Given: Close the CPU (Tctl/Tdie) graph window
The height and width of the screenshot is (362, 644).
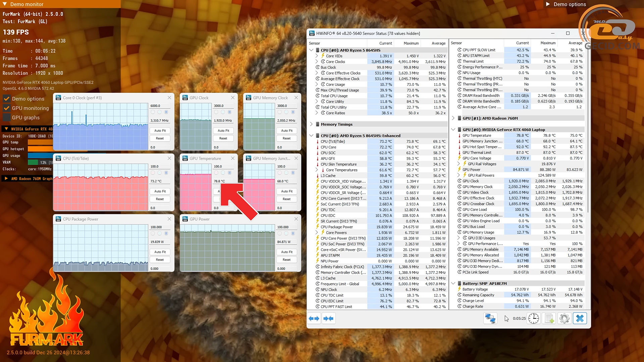Looking at the screenshot, I should (169, 158).
